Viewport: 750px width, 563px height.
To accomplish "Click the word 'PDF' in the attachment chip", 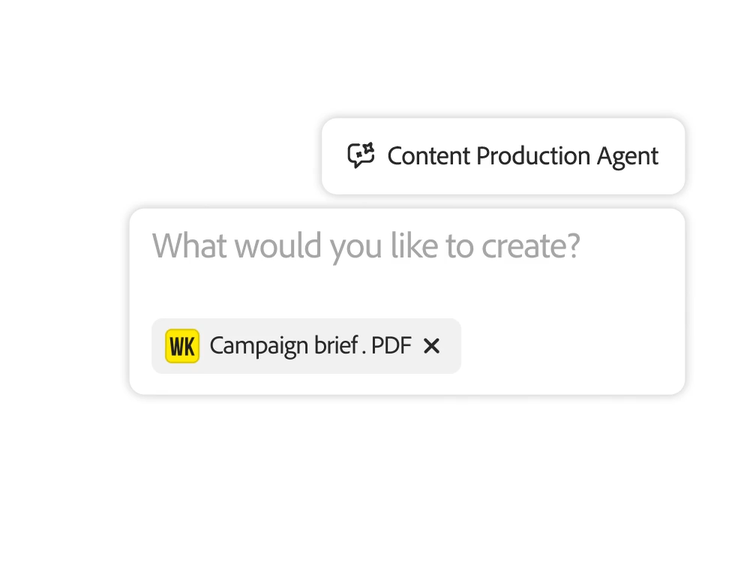I will (391, 346).
